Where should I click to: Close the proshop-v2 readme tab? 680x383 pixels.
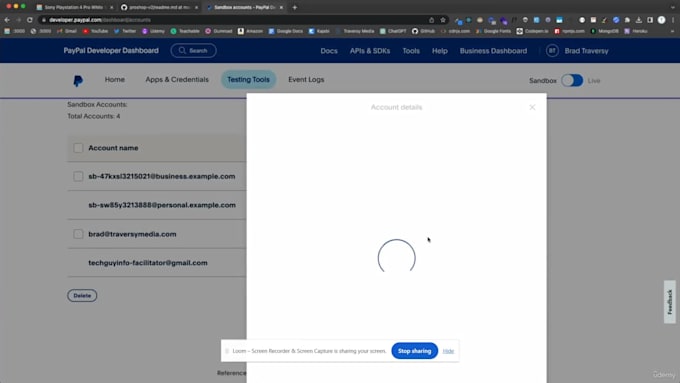click(196, 7)
